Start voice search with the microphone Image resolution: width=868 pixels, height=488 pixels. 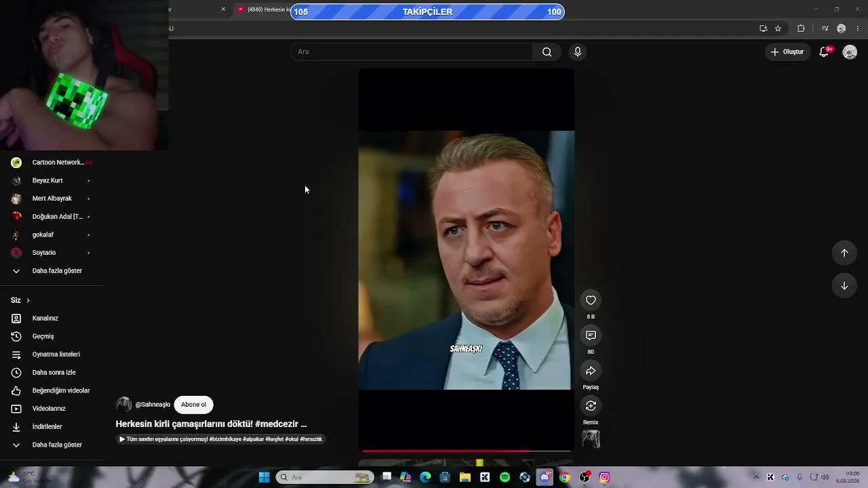tap(578, 52)
